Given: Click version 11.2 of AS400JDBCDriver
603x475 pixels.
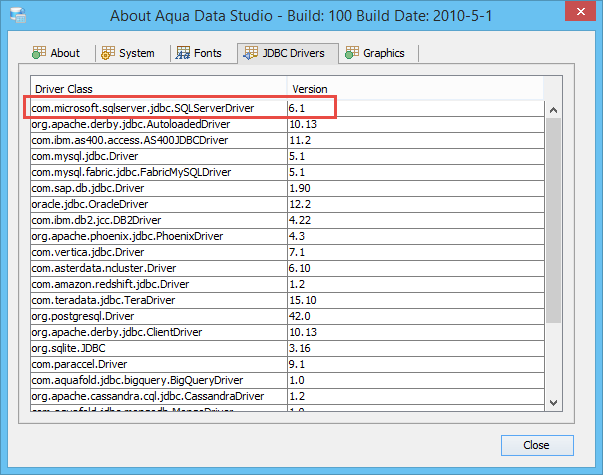Looking at the screenshot, I should pos(300,140).
